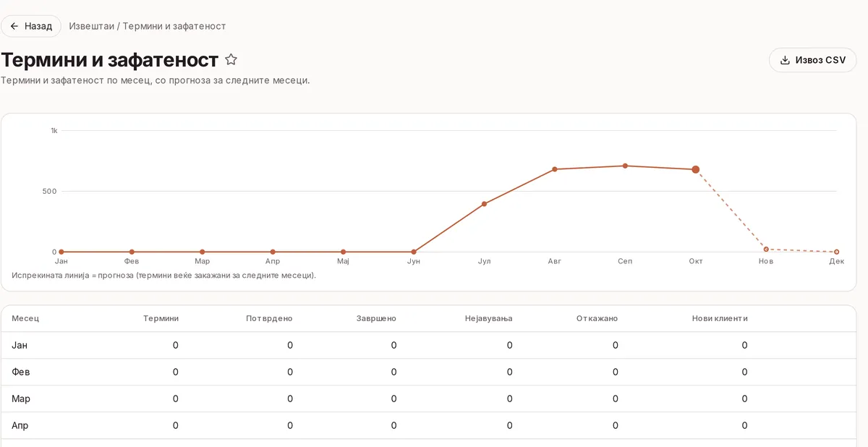Select the Мај data point on the chart
The image size is (868, 447).
(x=343, y=252)
